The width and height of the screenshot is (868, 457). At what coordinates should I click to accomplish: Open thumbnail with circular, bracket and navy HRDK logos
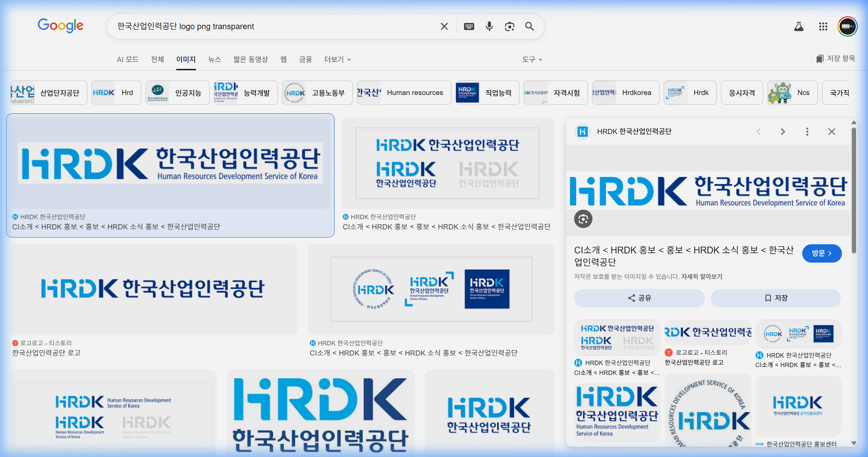point(431,289)
